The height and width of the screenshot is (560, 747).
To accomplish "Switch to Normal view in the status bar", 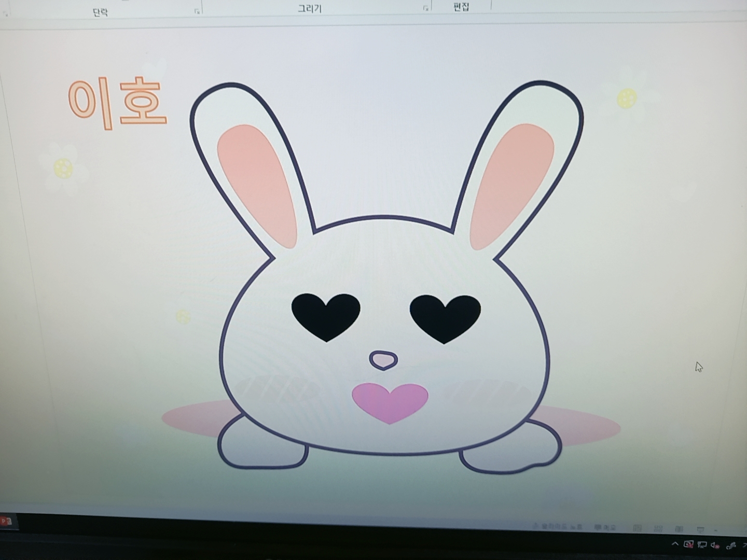I will click(x=637, y=528).
